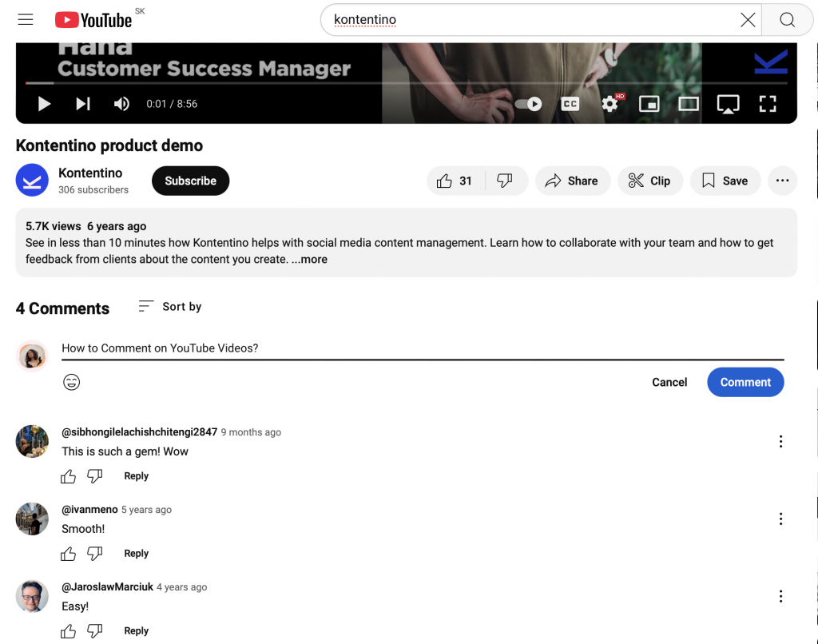Subscribe to the Kontentino channel

click(190, 181)
